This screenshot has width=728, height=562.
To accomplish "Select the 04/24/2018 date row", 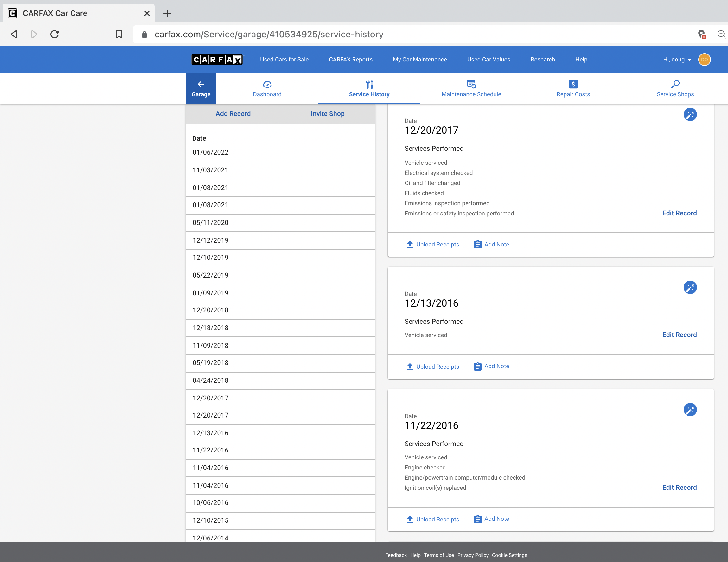I will 280,381.
